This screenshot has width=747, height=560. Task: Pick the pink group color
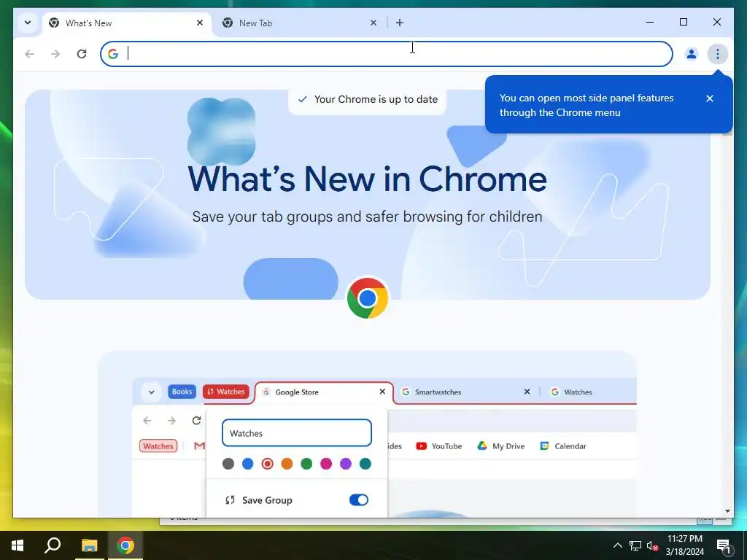pos(326,464)
